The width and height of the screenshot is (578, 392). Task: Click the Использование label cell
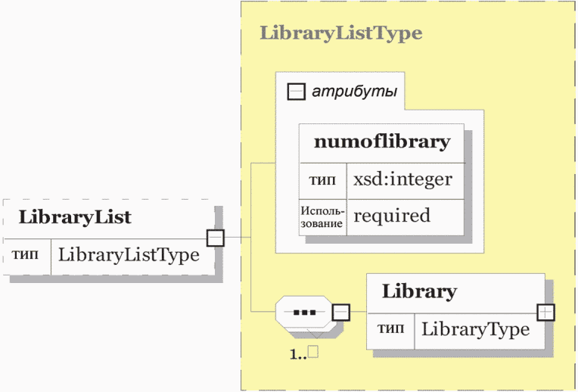[x=322, y=217]
